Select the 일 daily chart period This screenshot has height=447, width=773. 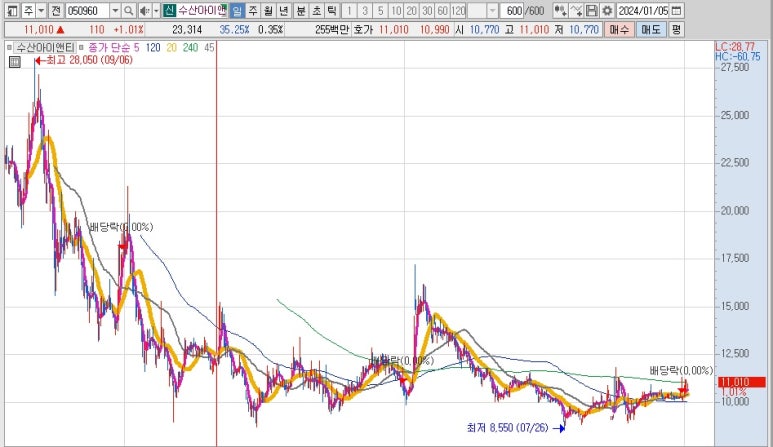pos(237,10)
